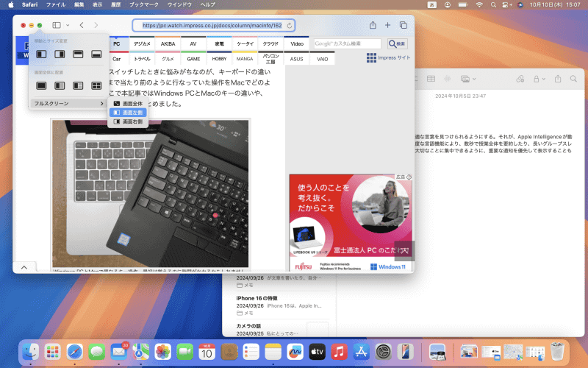
Task: Select 画面左側 in the fullscreen submenu
Action: (x=128, y=113)
